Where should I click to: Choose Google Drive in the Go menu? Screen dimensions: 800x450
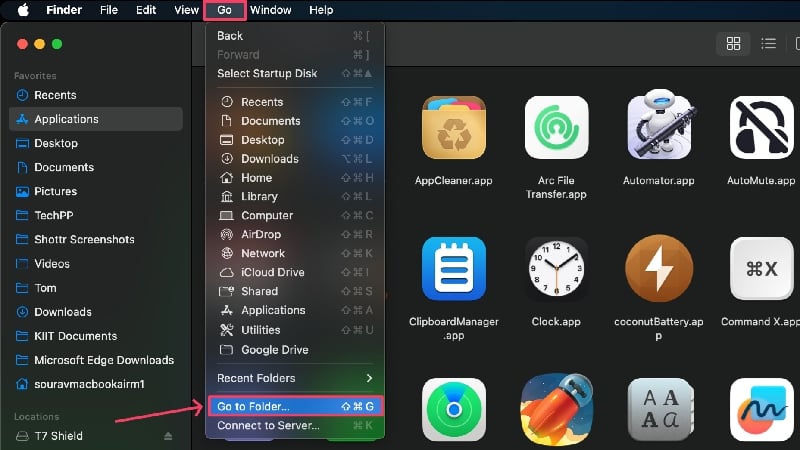295,350
